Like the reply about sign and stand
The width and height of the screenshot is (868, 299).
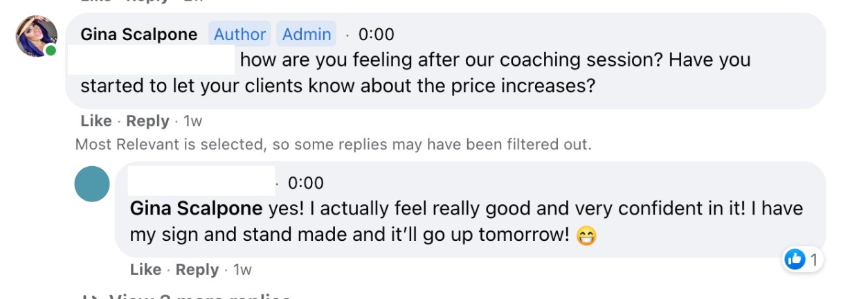[145, 269]
